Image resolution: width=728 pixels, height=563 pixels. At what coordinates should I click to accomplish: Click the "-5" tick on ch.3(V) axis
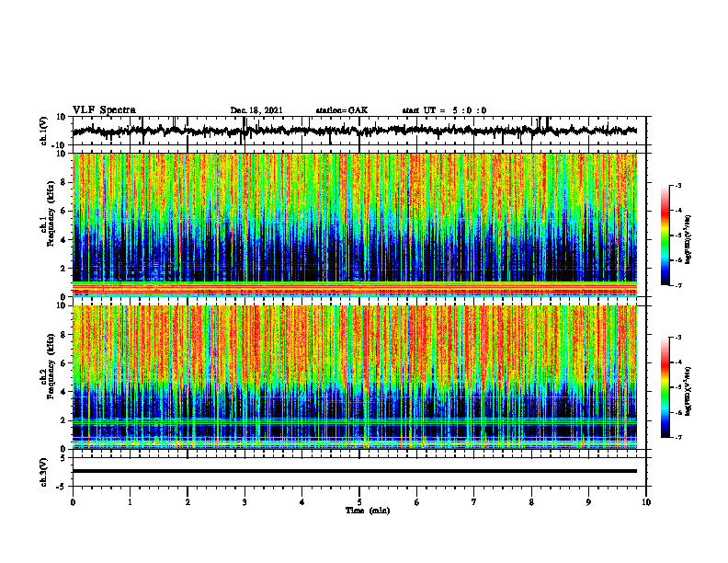(x=62, y=487)
